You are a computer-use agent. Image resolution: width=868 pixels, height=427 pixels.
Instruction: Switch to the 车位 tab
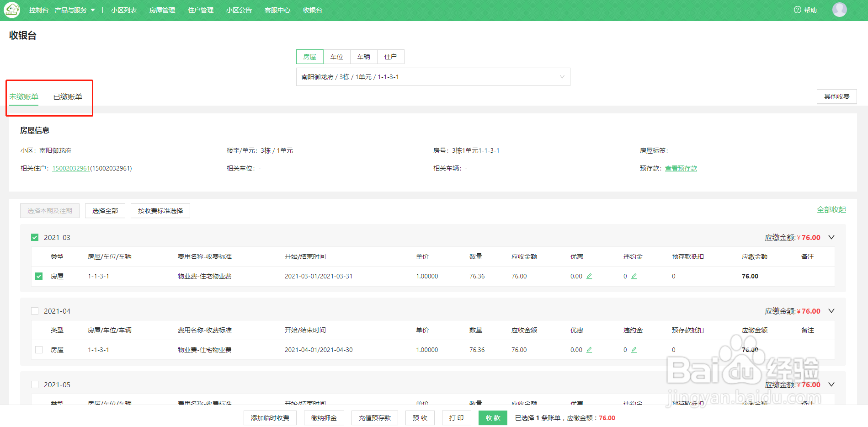click(x=337, y=57)
